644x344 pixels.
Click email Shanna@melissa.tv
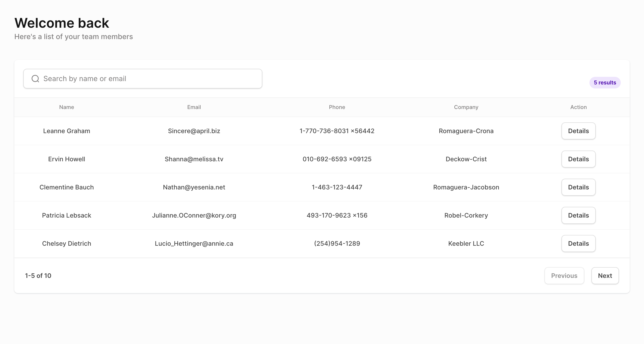(x=194, y=159)
